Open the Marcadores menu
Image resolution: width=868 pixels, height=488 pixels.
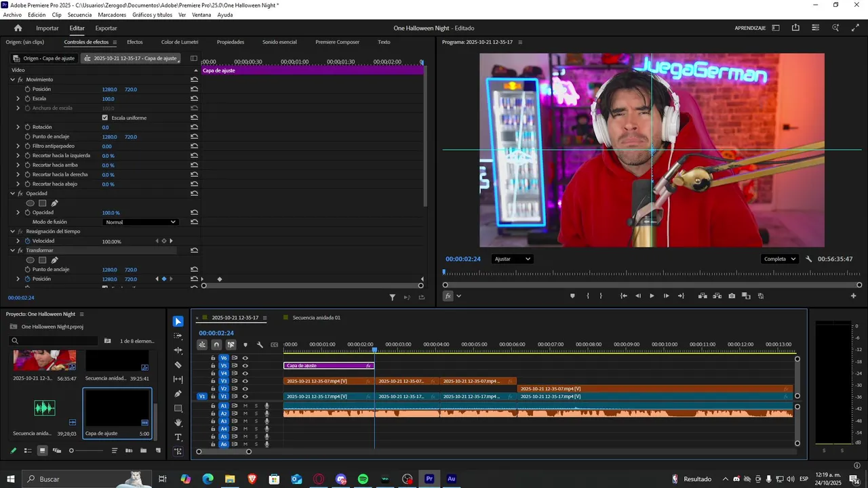(x=112, y=14)
